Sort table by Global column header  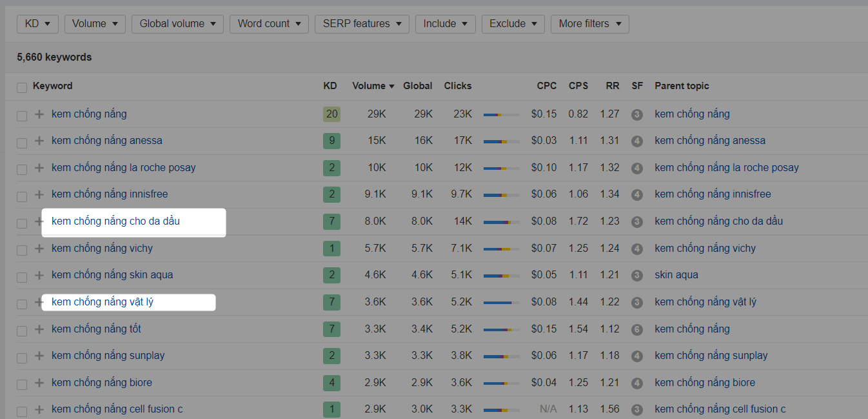(x=418, y=86)
